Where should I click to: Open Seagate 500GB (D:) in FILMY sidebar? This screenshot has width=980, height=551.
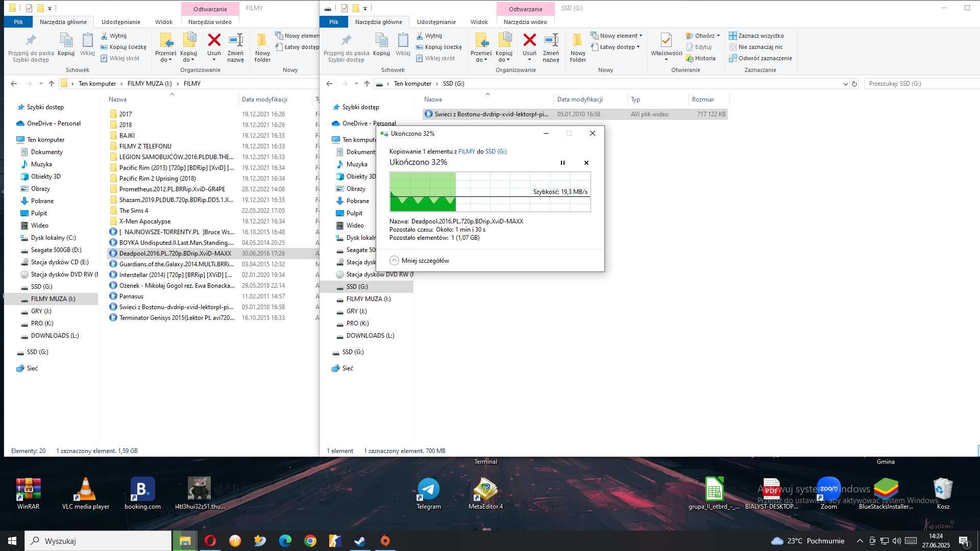[56, 250]
